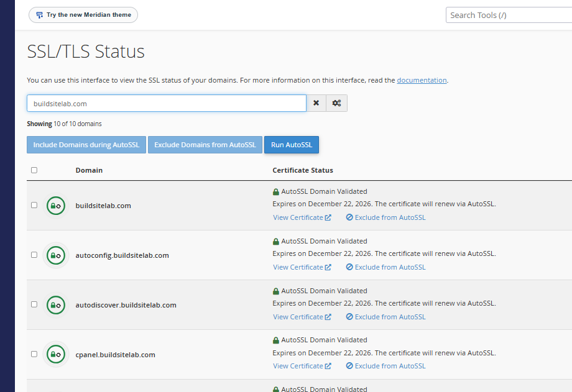The width and height of the screenshot is (572, 392).
Task: Exclude buildsitelab.com from AutoSSL
Action: tap(386, 217)
